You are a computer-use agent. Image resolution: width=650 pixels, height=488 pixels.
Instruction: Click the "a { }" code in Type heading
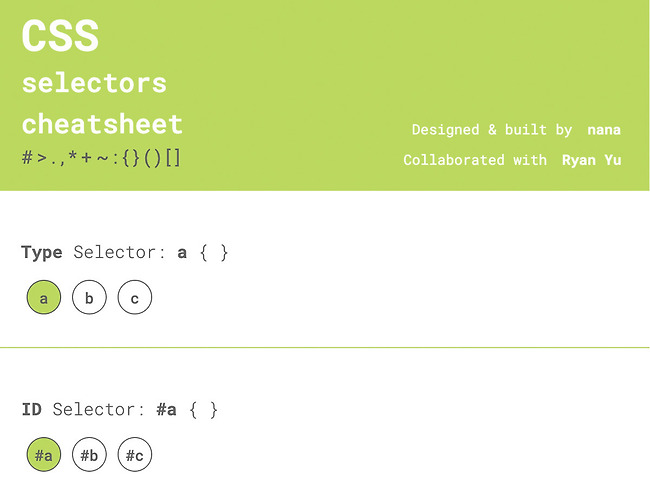[x=203, y=253]
